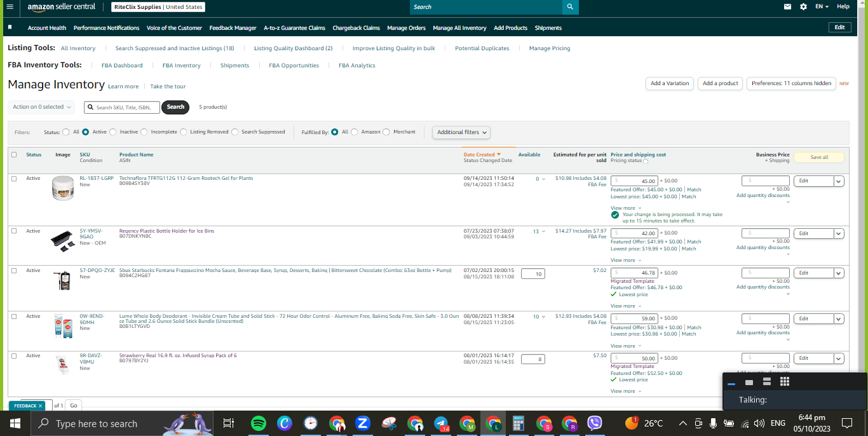This screenshot has height=436, width=868.
Task: Select the Inactive status radio button
Action: point(113,132)
